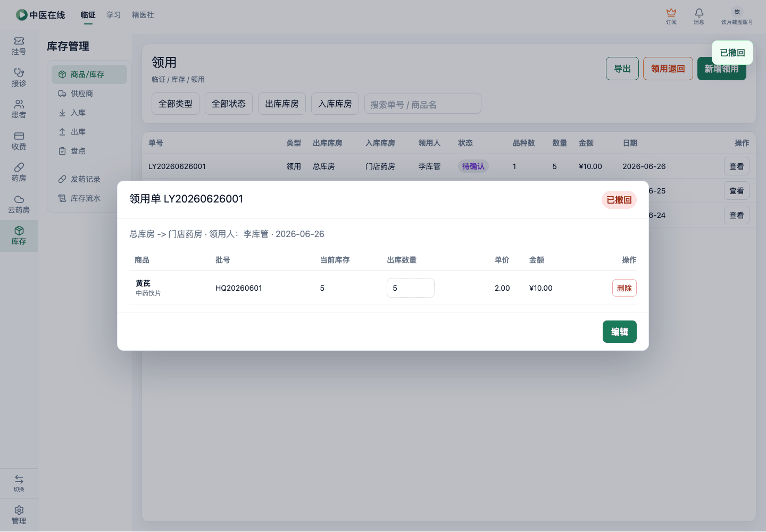Open 盘点 stocktaking menu item
Viewport: 766px width, 532px height.
tap(89, 151)
